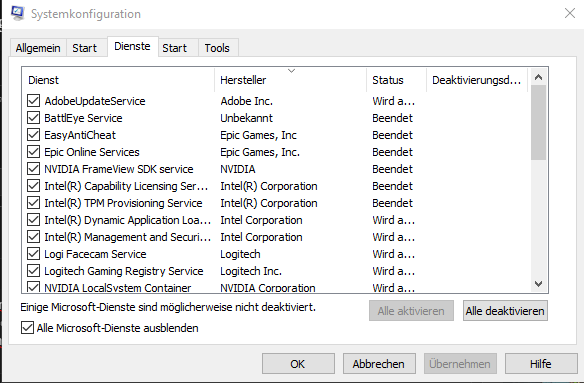Select the Dienste tab
The width and height of the screenshot is (584, 383).
pos(133,46)
